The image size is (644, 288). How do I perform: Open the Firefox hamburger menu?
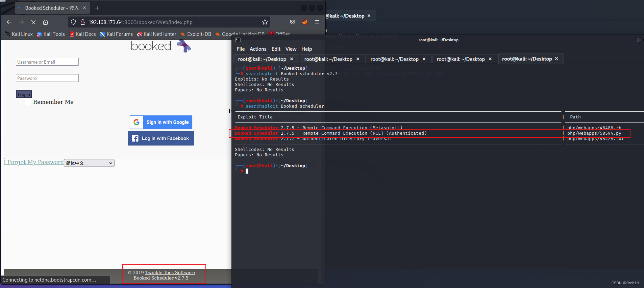pos(317,22)
